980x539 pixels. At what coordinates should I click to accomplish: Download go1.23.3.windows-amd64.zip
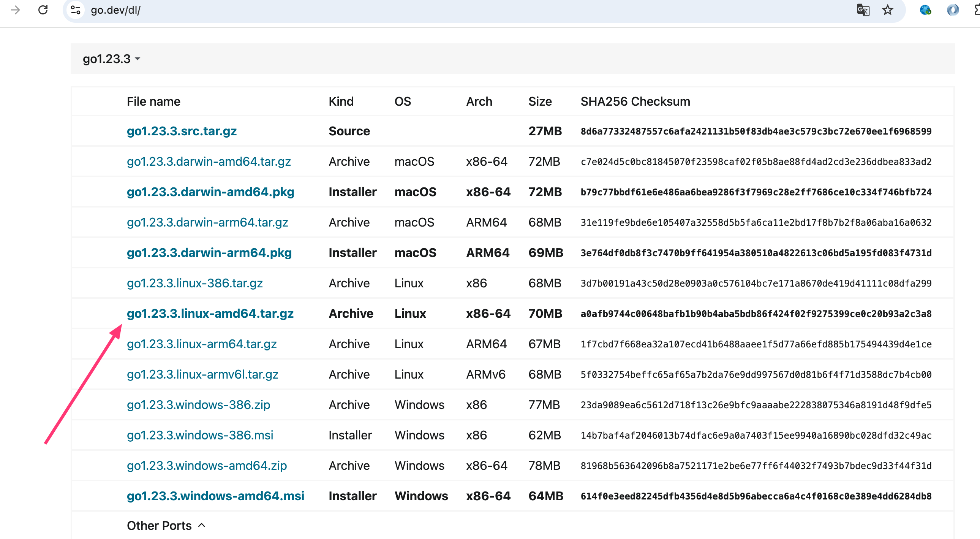point(207,466)
